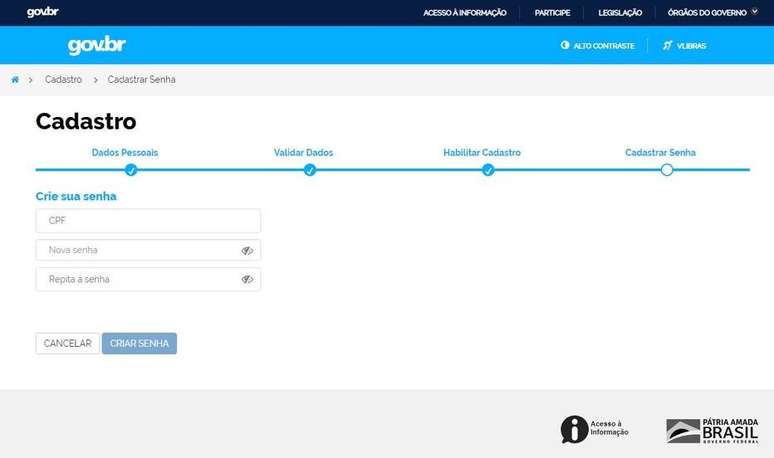This screenshot has width=774, height=458.
Task: Click the VLibras sign language icon
Action: (667, 46)
